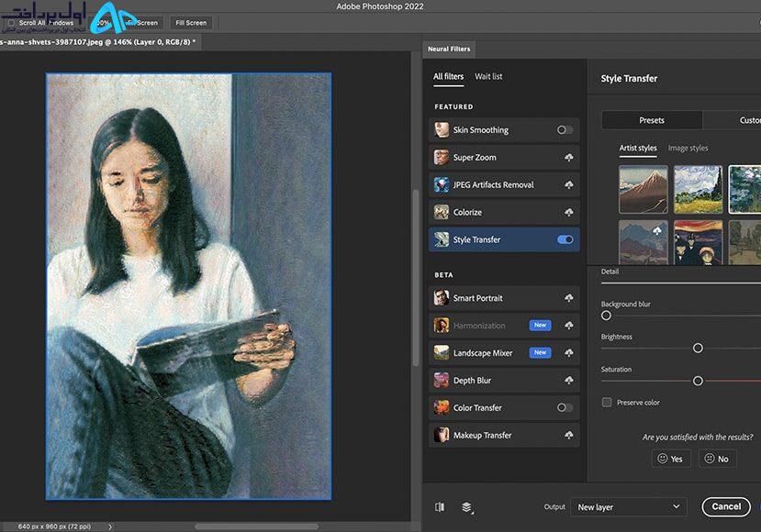Click the Super Zoom filter thumbnail icon
761x532 pixels.
[x=442, y=157]
